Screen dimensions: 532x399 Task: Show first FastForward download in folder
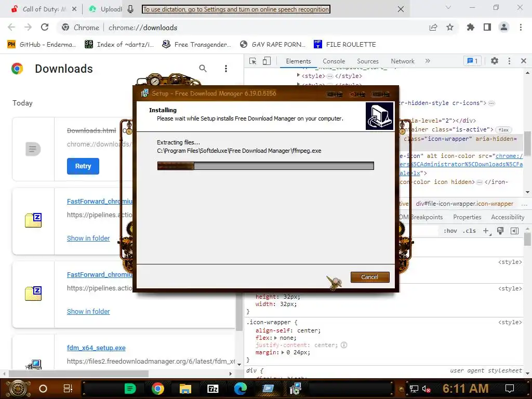88,238
